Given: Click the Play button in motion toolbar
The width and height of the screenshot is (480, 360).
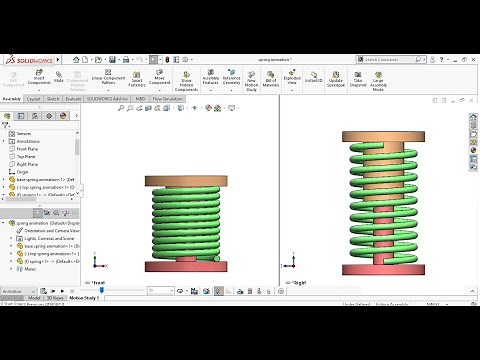Looking at the screenshot, I should [62, 291].
